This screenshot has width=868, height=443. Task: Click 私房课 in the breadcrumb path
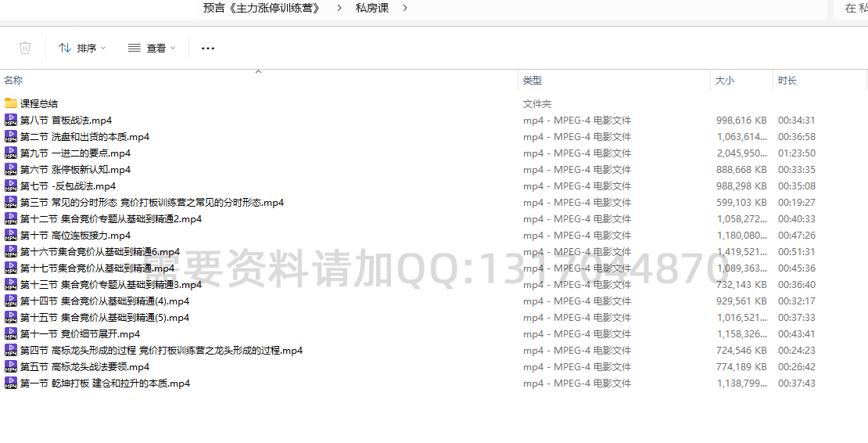click(371, 8)
